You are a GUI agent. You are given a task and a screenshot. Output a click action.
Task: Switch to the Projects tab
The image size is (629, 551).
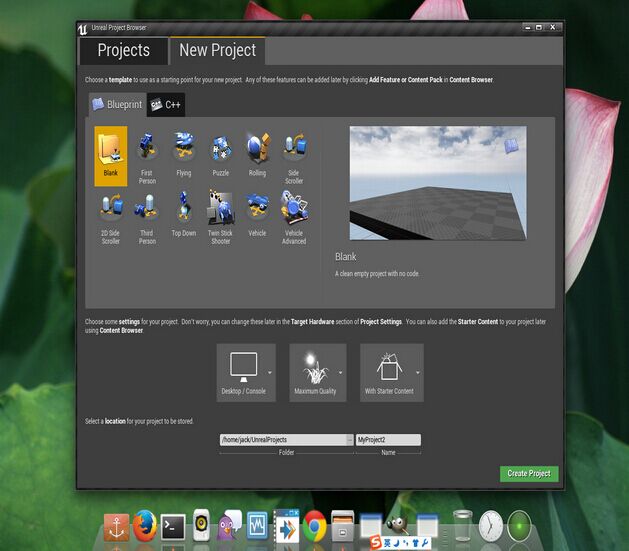pos(124,51)
